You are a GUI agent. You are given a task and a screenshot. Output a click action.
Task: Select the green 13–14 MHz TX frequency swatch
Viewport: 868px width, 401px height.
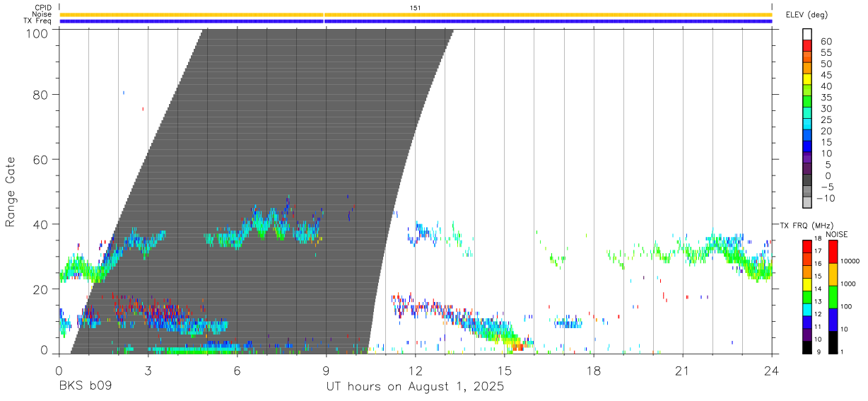808,296
